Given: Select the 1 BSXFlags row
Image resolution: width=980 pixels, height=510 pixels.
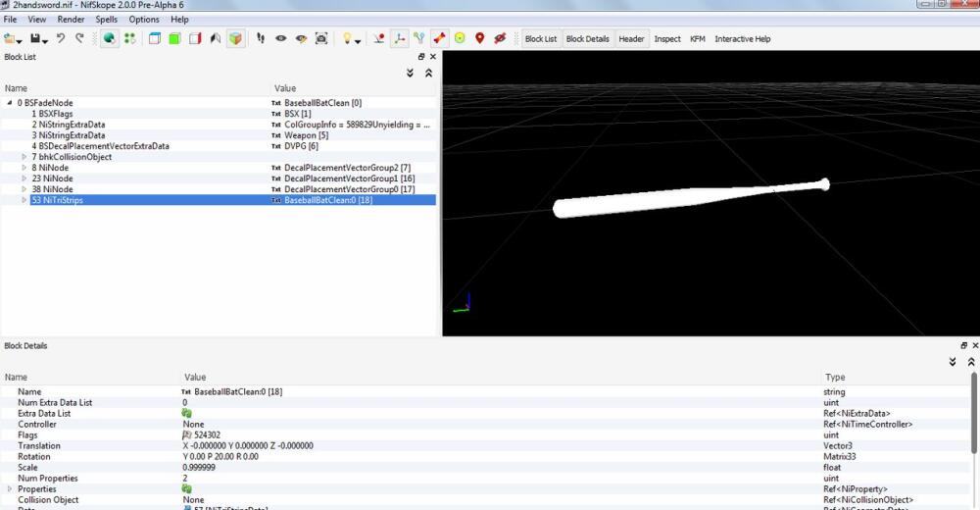Looking at the screenshot, I should click(219, 114).
